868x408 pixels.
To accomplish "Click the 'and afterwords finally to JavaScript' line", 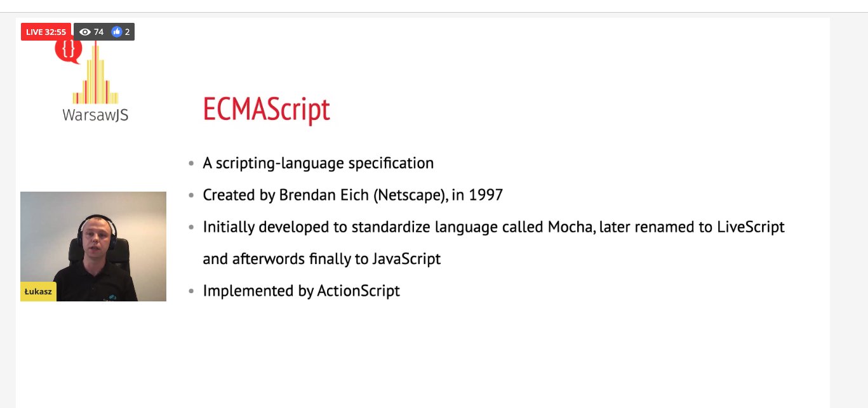I will [321, 259].
